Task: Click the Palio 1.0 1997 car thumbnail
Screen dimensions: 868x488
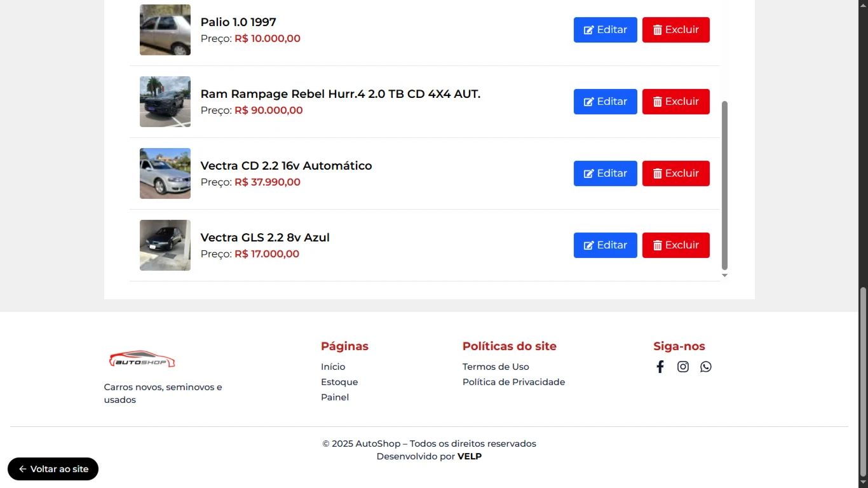Action: [x=165, y=30]
